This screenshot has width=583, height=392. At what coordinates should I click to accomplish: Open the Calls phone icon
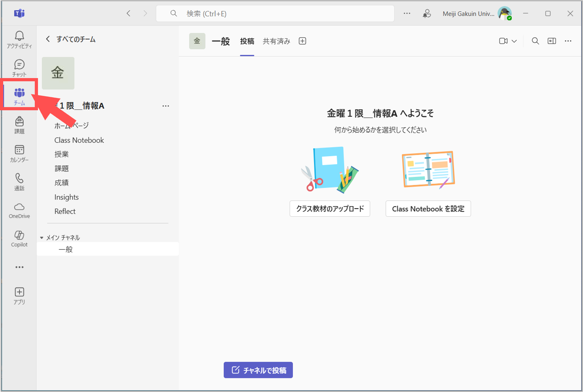click(x=19, y=182)
